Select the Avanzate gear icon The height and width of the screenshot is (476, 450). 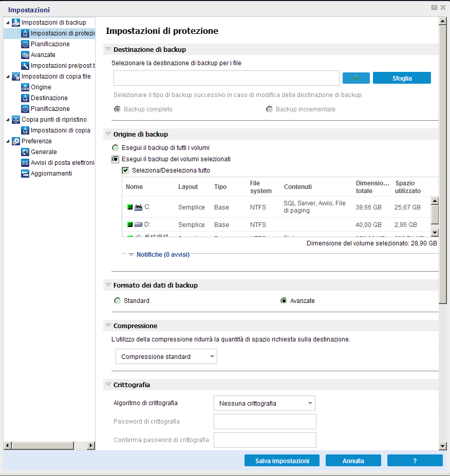click(24, 54)
